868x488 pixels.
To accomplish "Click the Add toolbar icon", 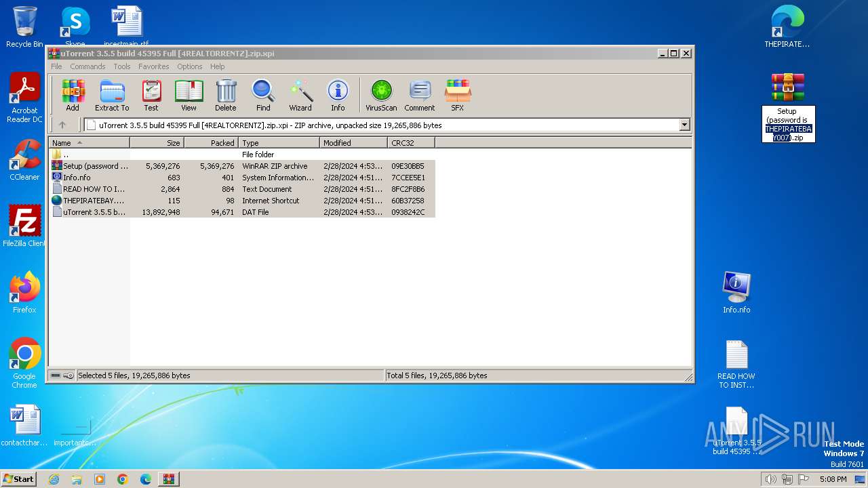I will 73,96.
